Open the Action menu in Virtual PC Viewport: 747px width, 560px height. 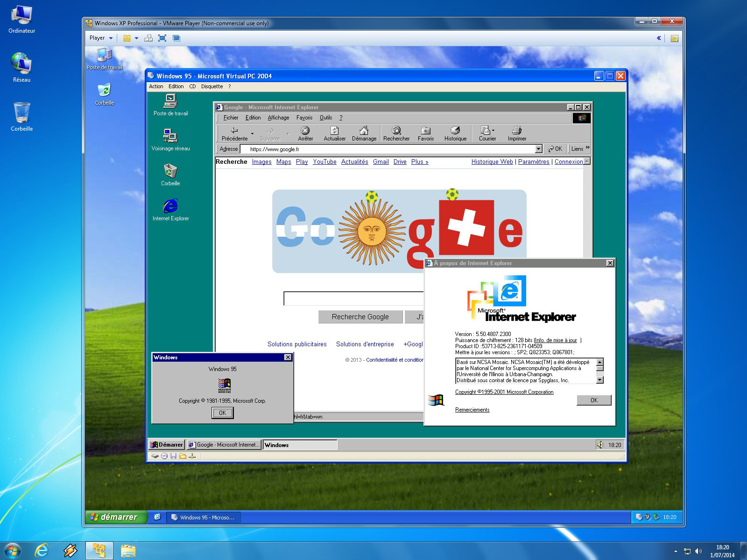point(156,86)
